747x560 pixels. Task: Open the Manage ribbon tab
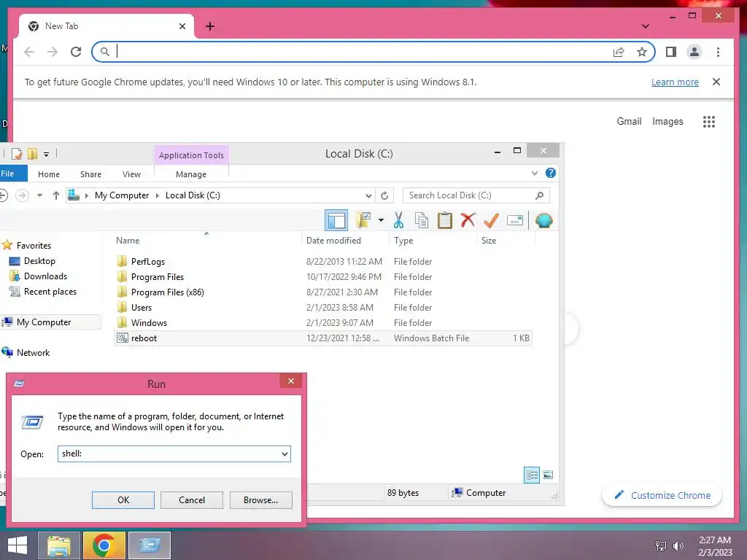coord(191,174)
